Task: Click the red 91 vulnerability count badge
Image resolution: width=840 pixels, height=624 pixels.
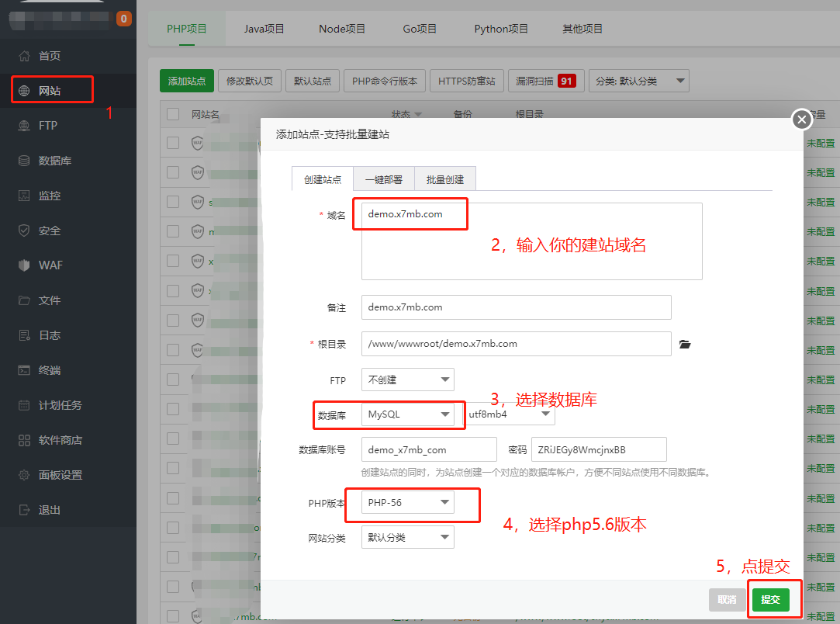Action: [x=566, y=81]
